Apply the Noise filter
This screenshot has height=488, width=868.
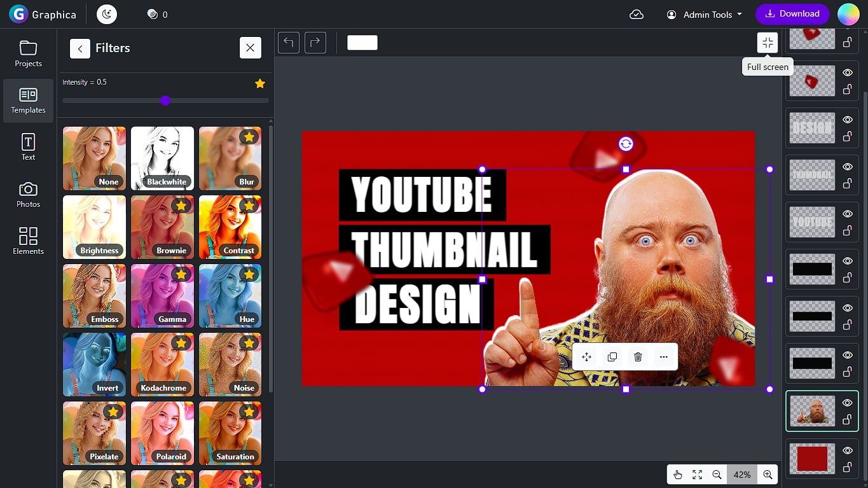click(230, 365)
